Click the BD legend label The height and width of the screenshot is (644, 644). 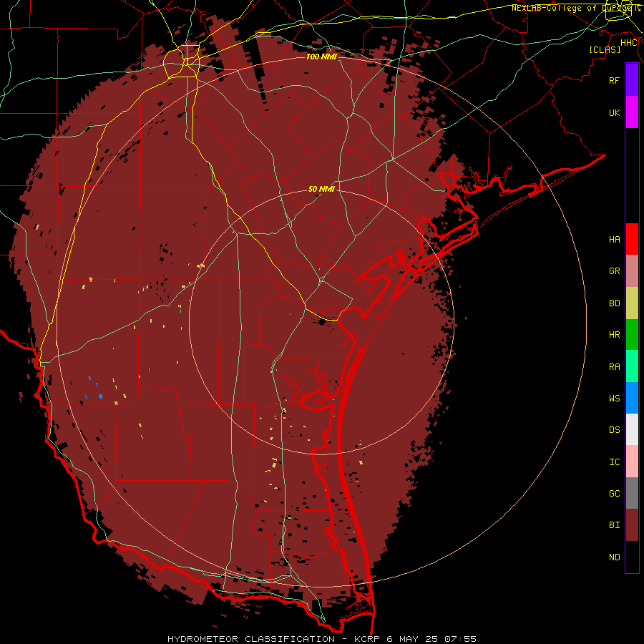tap(615, 303)
